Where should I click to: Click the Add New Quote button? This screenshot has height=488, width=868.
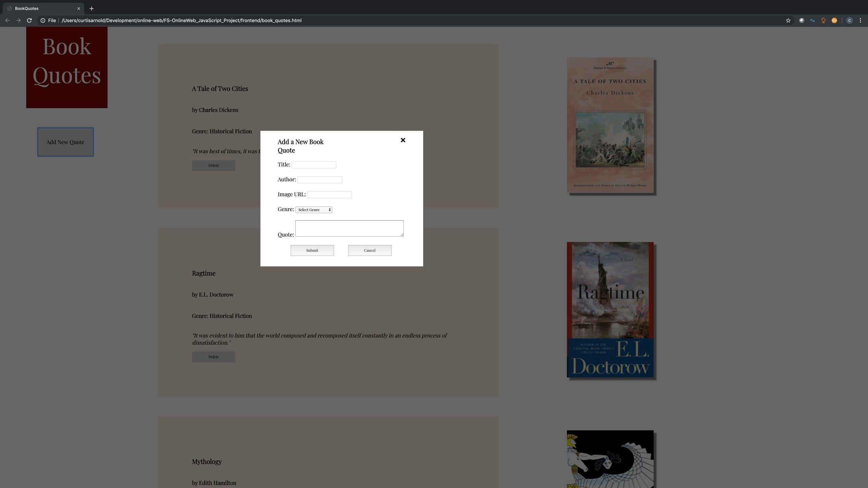[65, 142]
